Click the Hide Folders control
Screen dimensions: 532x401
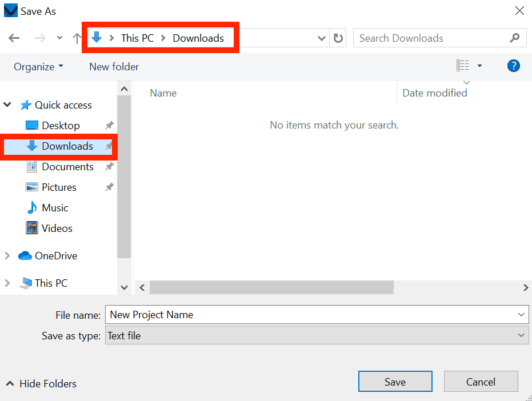click(40, 383)
